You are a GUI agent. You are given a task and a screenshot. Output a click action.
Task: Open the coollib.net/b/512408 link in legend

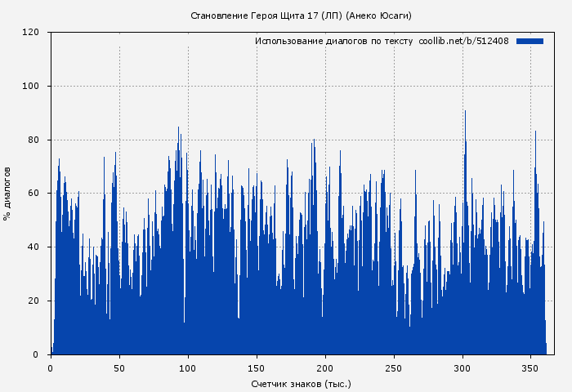463,41
